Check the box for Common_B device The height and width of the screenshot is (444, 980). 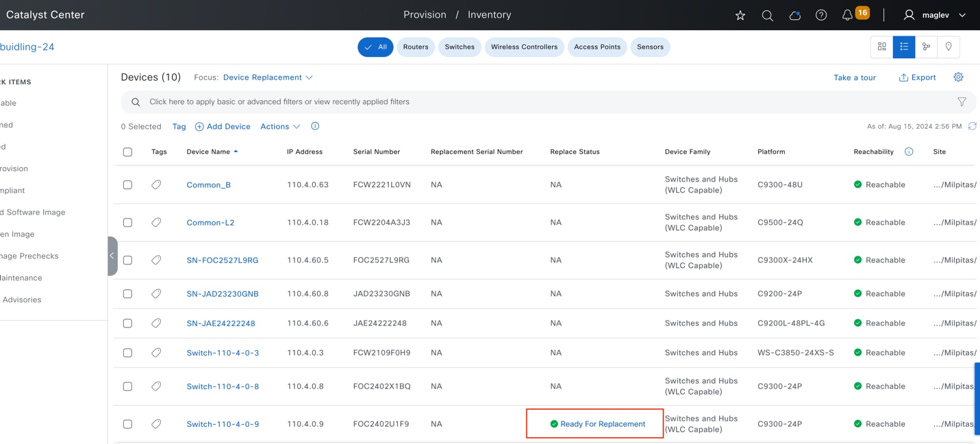pyautogui.click(x=127, y=185)
